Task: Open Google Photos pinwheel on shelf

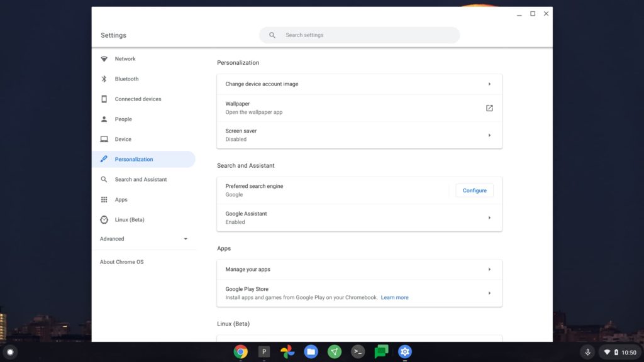Action: (287, 352)
